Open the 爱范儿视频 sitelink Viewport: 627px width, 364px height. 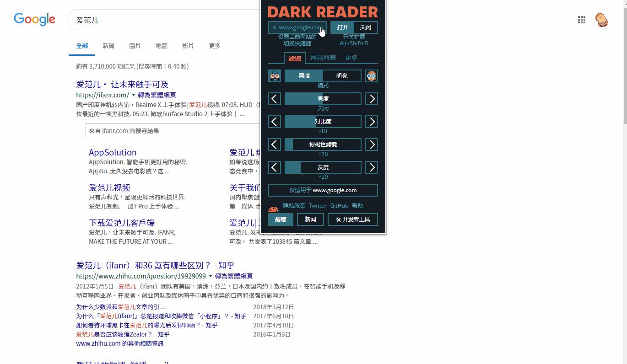(109, 187)
